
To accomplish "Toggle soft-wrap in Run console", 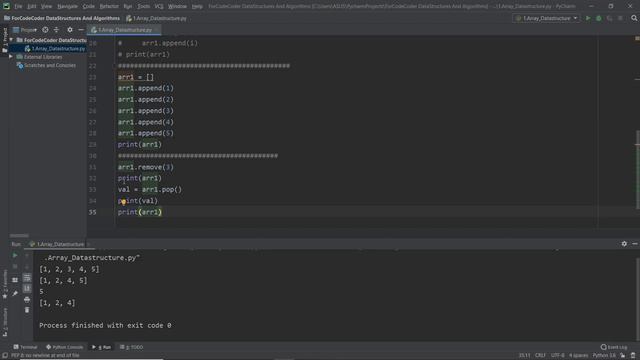I will coord(27,278).
